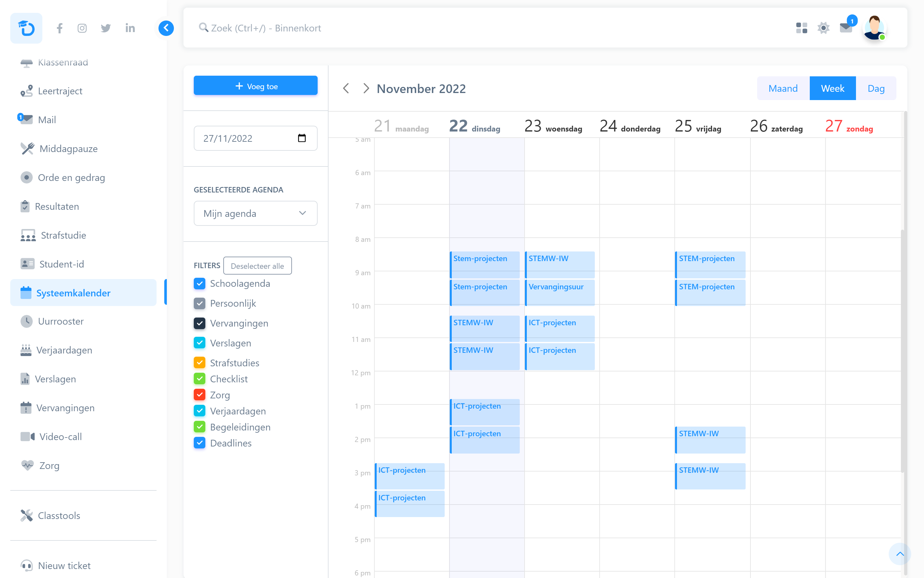Toggle the Strafstudies filter checkbox
Screen dimensions: 924x578
coord(200,362)
